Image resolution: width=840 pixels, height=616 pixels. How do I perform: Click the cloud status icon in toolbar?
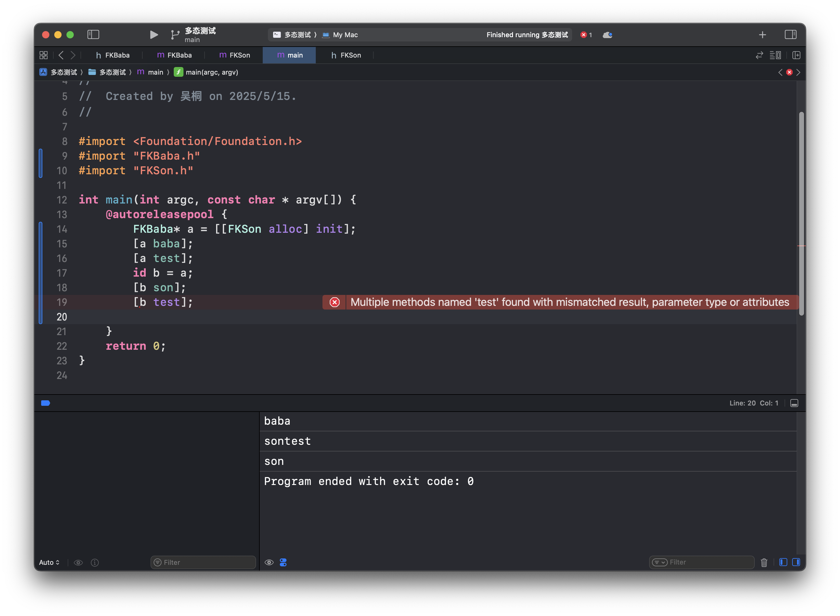point(607,35)
